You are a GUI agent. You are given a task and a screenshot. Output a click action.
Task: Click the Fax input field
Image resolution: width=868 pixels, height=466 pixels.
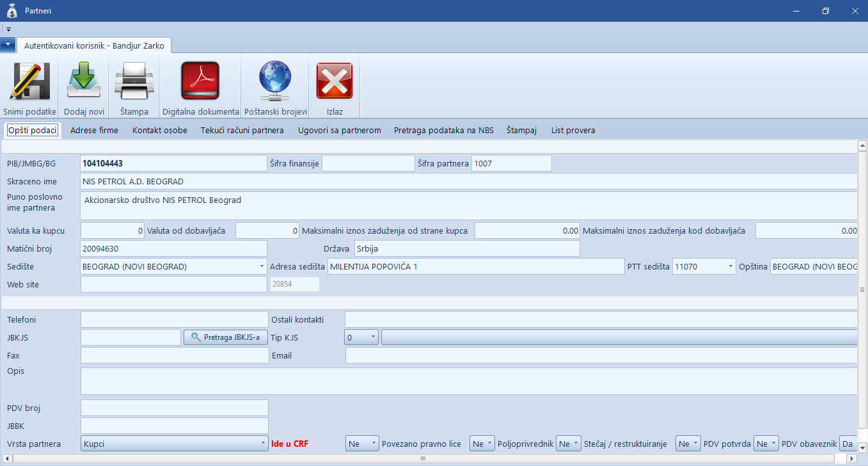tap(175, 355)
